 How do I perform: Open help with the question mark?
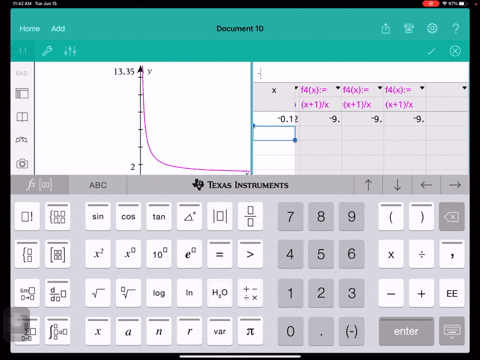tap(456, 29)
